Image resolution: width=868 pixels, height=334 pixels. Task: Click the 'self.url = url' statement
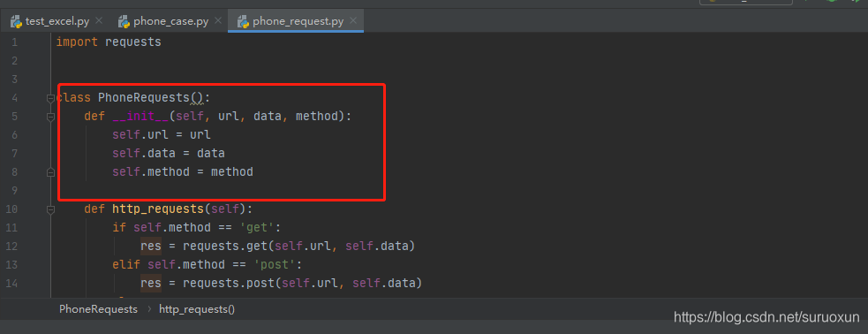[162, 134]
